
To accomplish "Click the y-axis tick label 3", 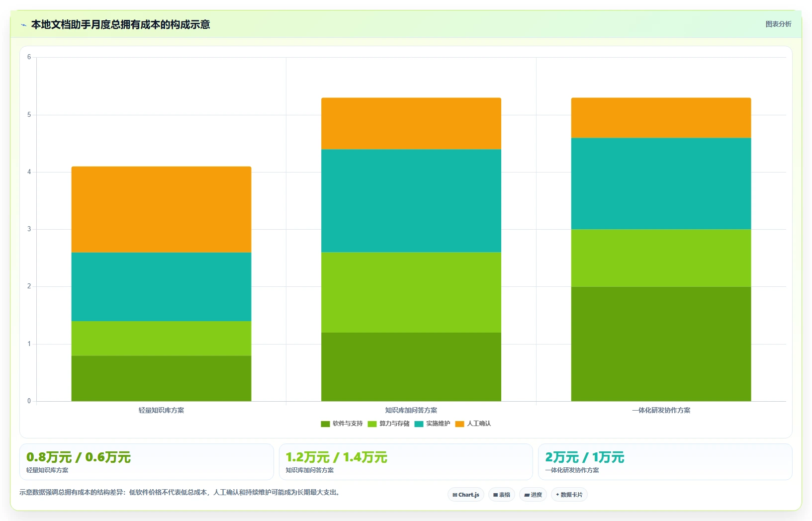I will (29, 229).
